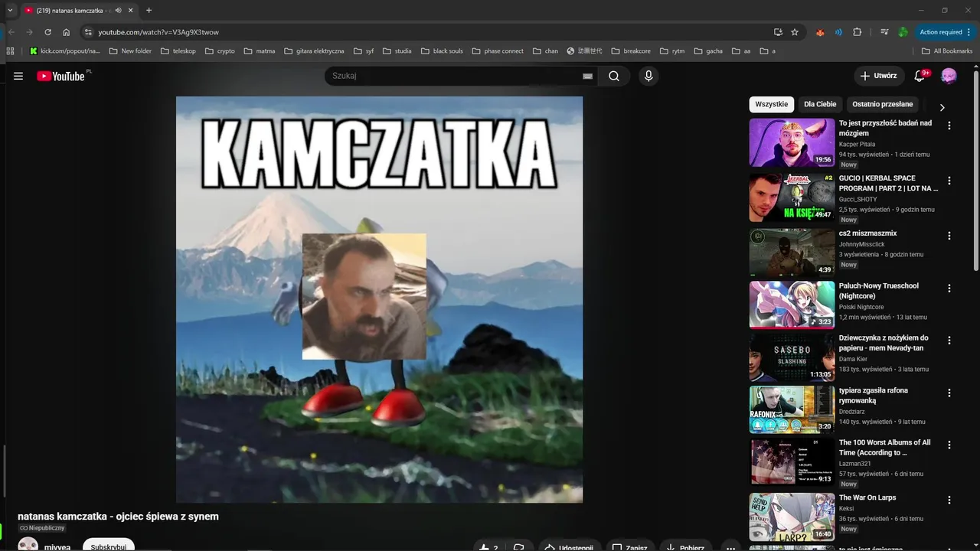Viewport: 980px width, 551px height.
Task: Select the Wszystkie filter chip
Action: 771,104
